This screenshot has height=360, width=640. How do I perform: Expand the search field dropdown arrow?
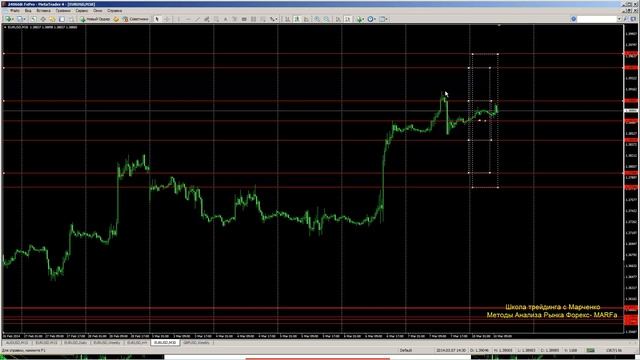click(619, 19)
